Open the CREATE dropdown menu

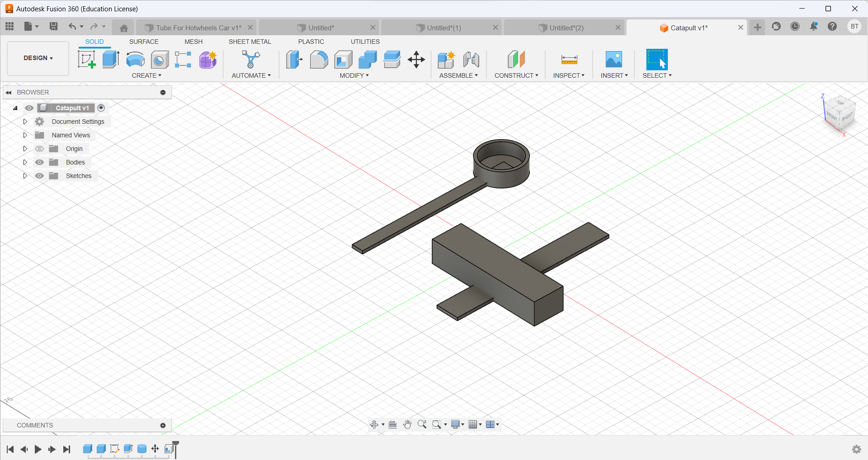(146, 75)
